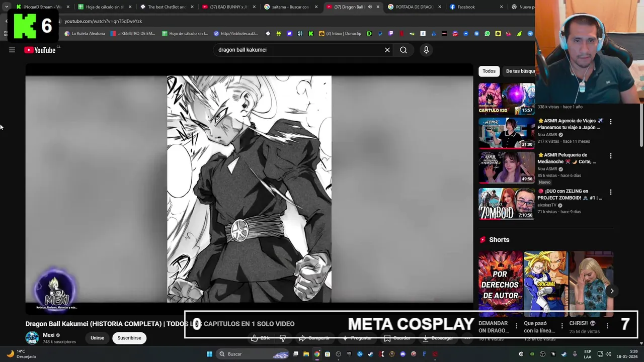Viewport: 644px width, 362px height.
Task: Click the Unirse button
Action: [x=97, y=338]
